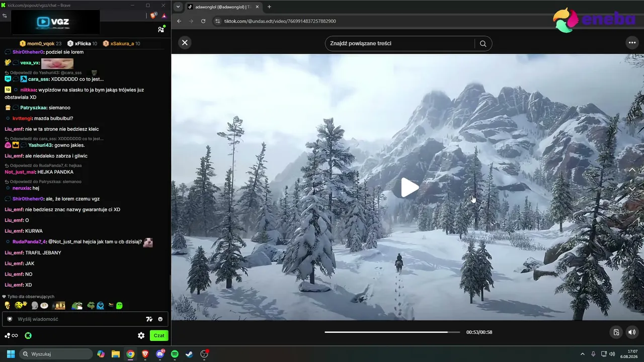Click the green Kick K icon

pos(28,335)
